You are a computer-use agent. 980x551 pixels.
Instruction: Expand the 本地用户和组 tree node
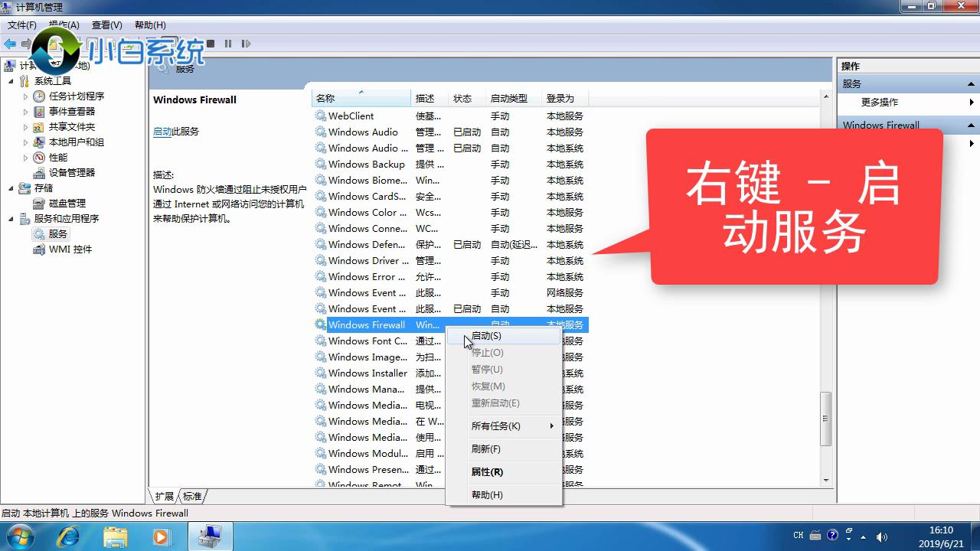point(25,142)
